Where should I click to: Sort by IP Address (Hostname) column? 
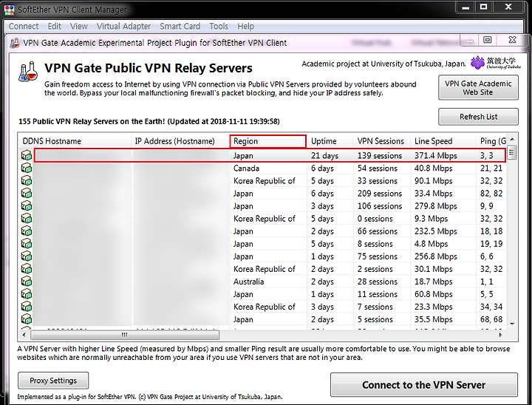pos(180,141)
